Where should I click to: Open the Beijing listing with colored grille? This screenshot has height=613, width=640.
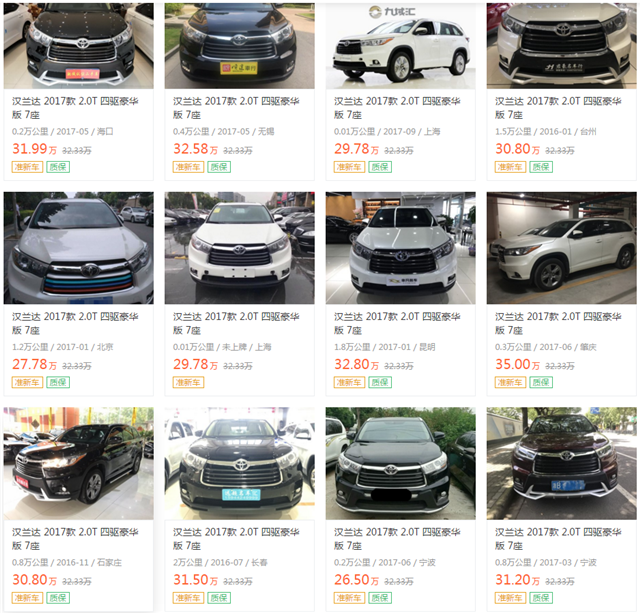click(x=79, y=248)
